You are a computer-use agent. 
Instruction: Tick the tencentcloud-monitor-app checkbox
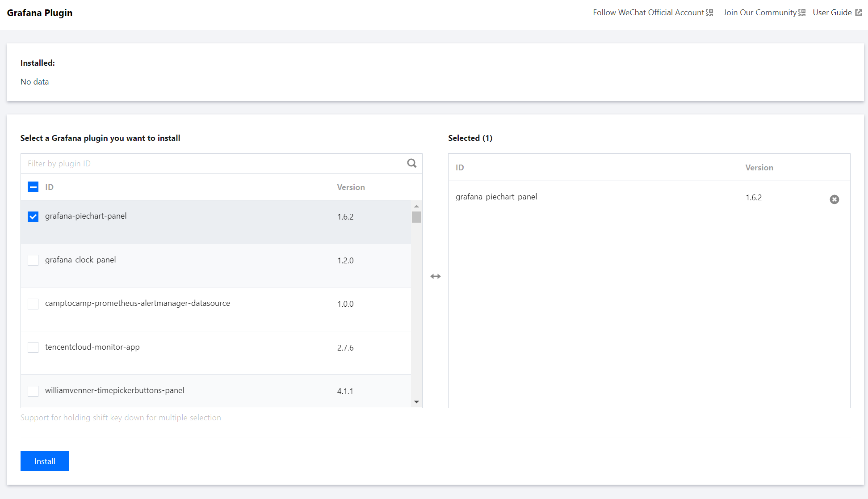tap(33, 347)
